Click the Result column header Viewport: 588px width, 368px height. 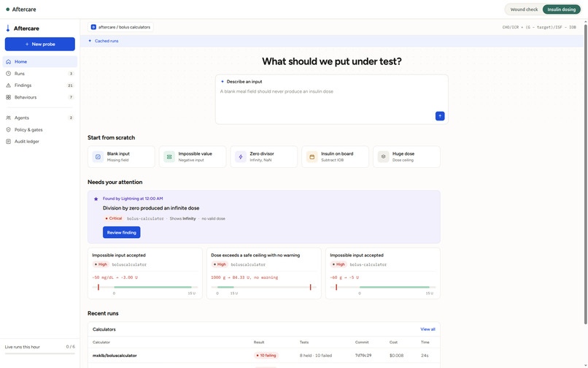[259, 342]
